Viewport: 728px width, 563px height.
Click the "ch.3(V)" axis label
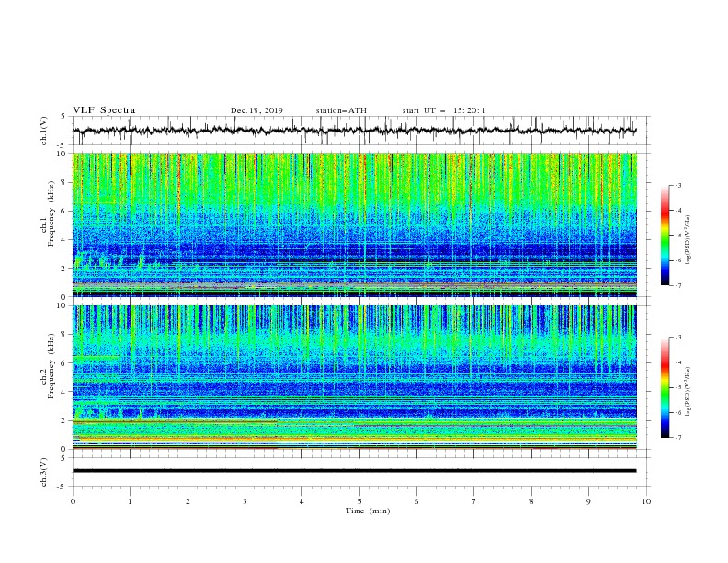pyautogui.click(x=44, y=472)
